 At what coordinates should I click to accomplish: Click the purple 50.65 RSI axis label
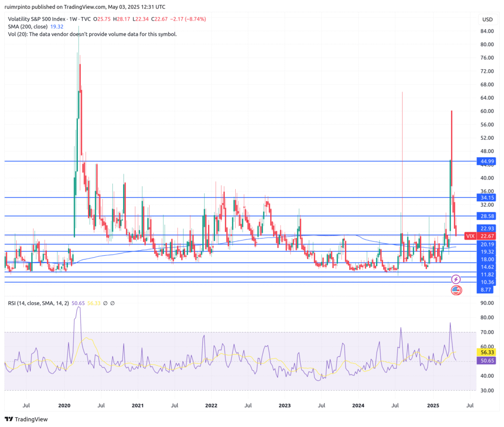(x=487, y=361)
